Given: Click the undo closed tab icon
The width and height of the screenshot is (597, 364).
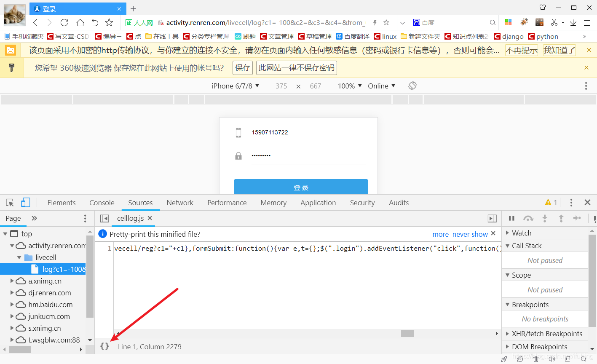Looking at the screenshot, I should (x=95, y=23).
